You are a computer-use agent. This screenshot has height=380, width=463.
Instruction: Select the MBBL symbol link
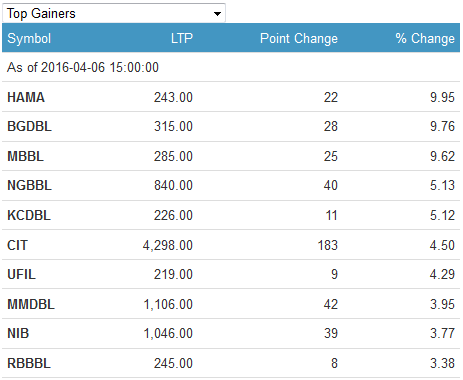click(x=25, y=156)
